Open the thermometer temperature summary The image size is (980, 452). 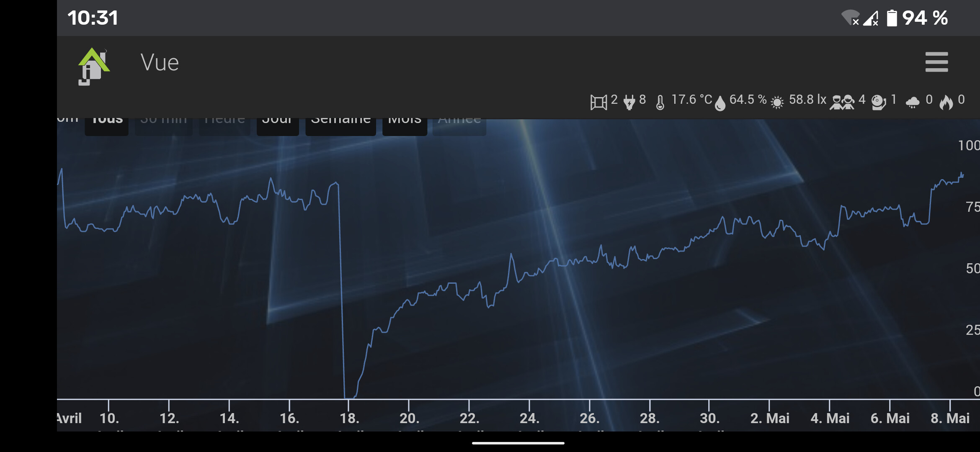(x=660, y=102)
